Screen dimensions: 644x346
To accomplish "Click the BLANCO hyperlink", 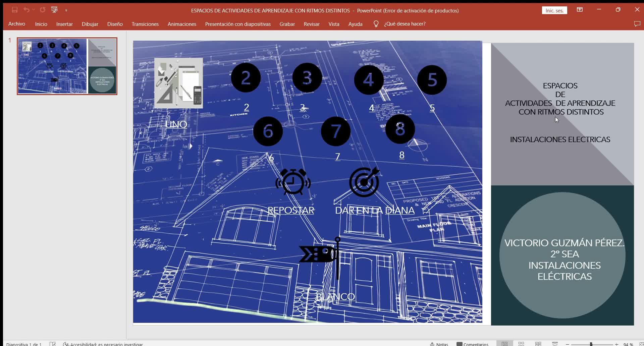I will click(335, 297).
